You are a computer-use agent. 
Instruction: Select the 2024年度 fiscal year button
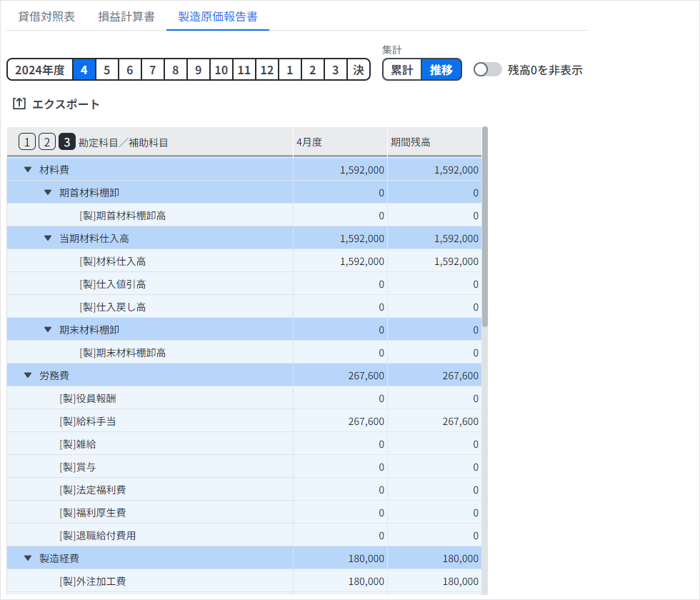coord(40,70)
